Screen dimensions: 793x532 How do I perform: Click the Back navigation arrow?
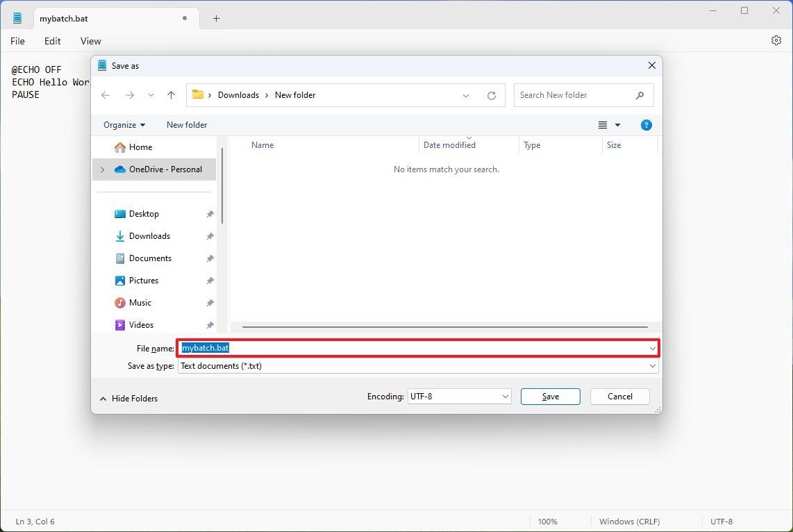106,94
